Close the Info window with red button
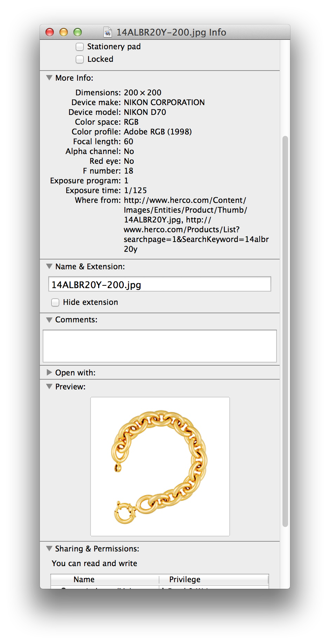This screenshot has height=644, width=330. pyautogui.click(x=50, y=32)
